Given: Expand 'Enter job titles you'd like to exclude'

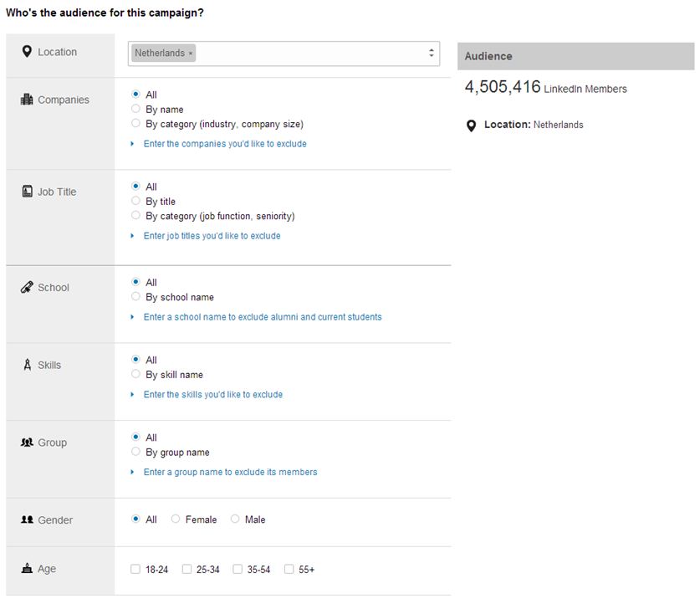Looking at the screenshot, I should point(212,236).
